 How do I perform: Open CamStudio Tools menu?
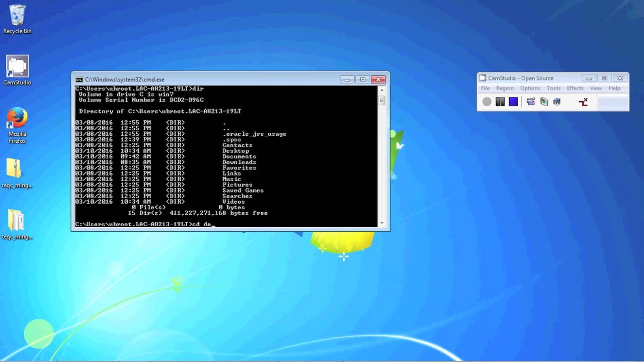click(x=553, y=88)
